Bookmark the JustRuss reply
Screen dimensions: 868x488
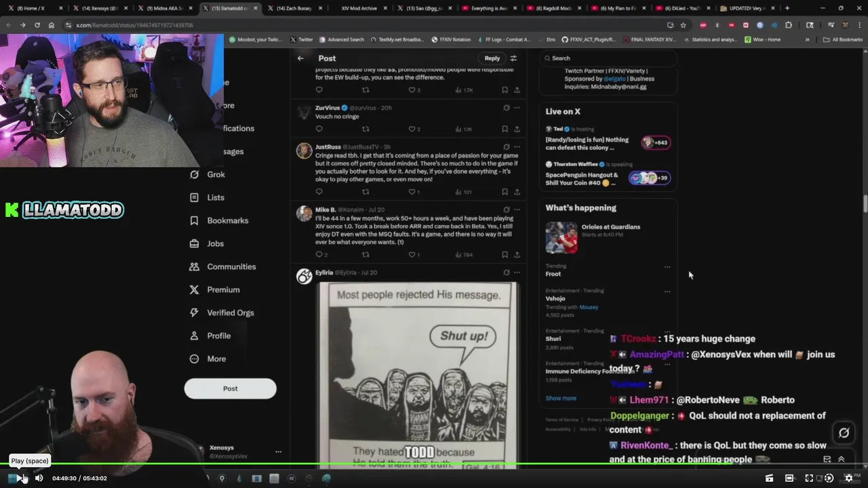[x=505, y=192]
